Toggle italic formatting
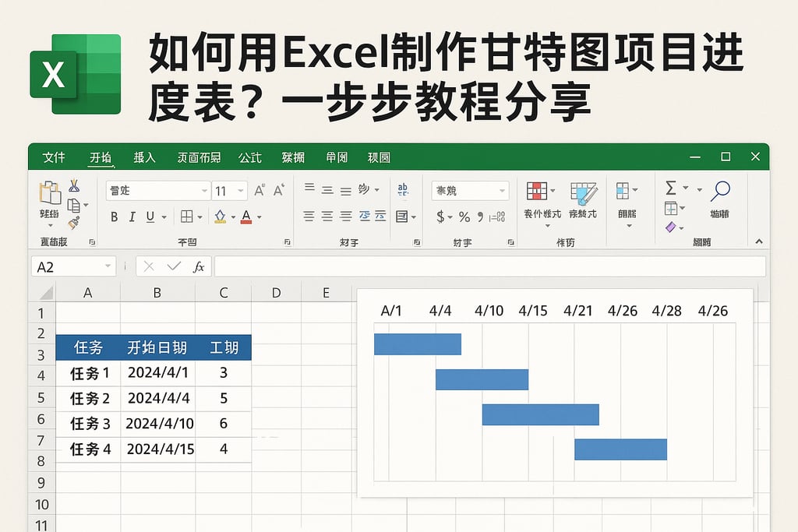 [x=132, y=217]
